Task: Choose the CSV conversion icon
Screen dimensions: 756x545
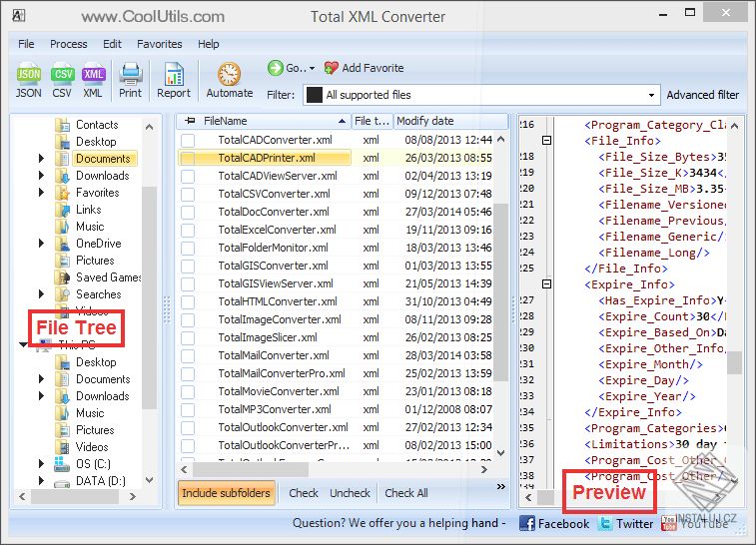Action: click(x=62, y=80)
